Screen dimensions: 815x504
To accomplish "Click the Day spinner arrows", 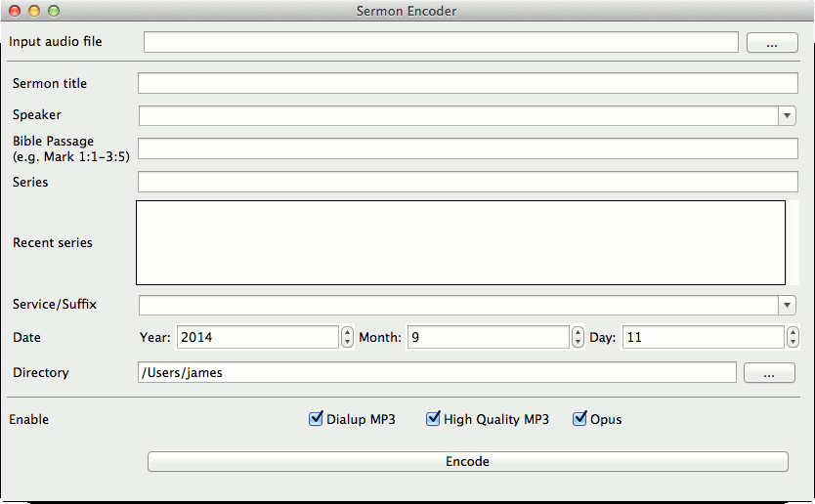I will [793, 337].
